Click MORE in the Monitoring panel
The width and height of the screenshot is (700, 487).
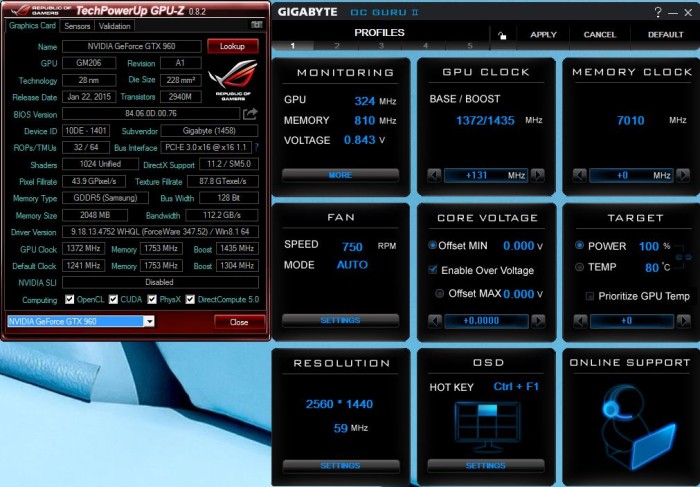(x=340, y=175)
